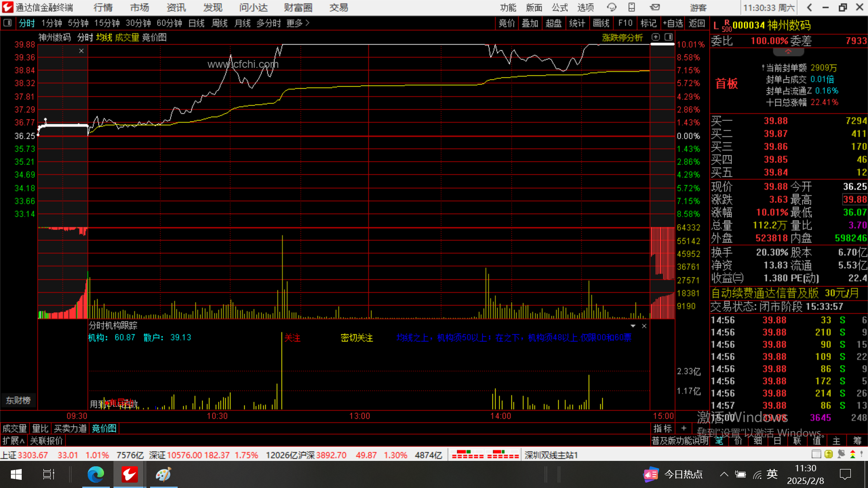
Task: Expand the 扩展 panel at bottom left
Action: pos(13,441)
